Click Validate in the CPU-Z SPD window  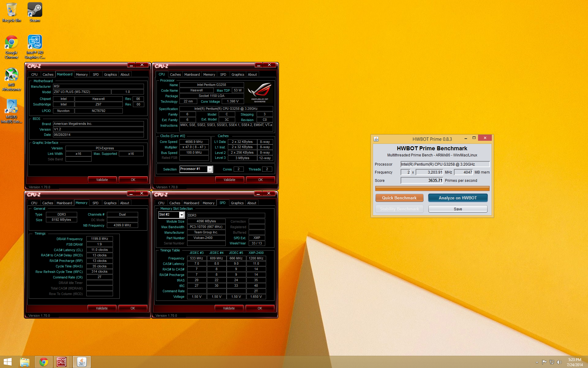click(229, 308)
